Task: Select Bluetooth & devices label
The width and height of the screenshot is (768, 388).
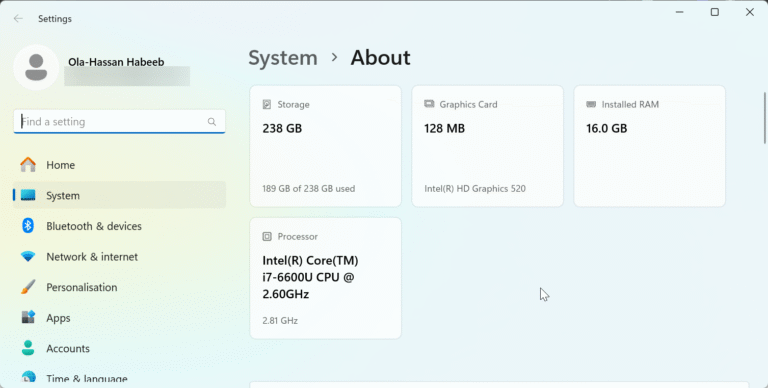Action: [94, 226]
